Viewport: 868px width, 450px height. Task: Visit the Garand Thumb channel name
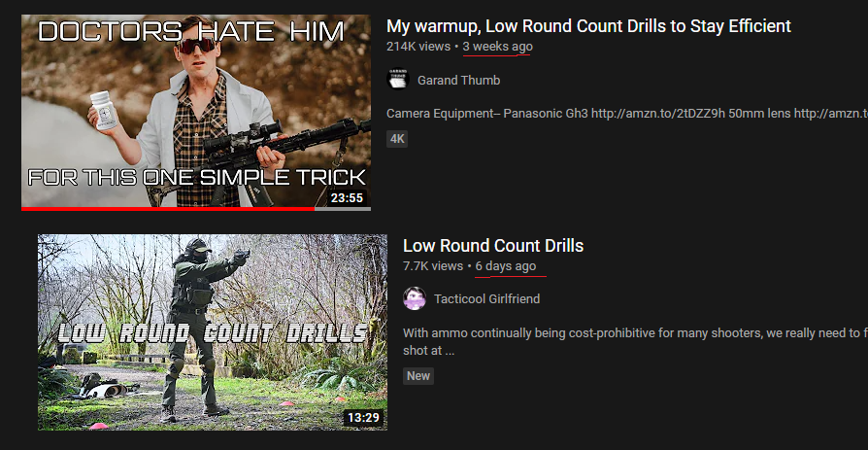458,81
